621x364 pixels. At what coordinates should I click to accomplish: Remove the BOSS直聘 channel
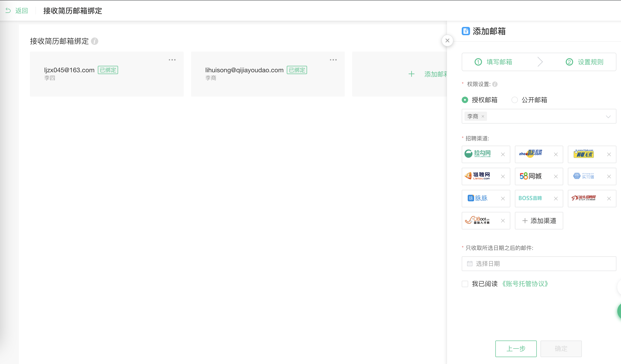point(556,199)
